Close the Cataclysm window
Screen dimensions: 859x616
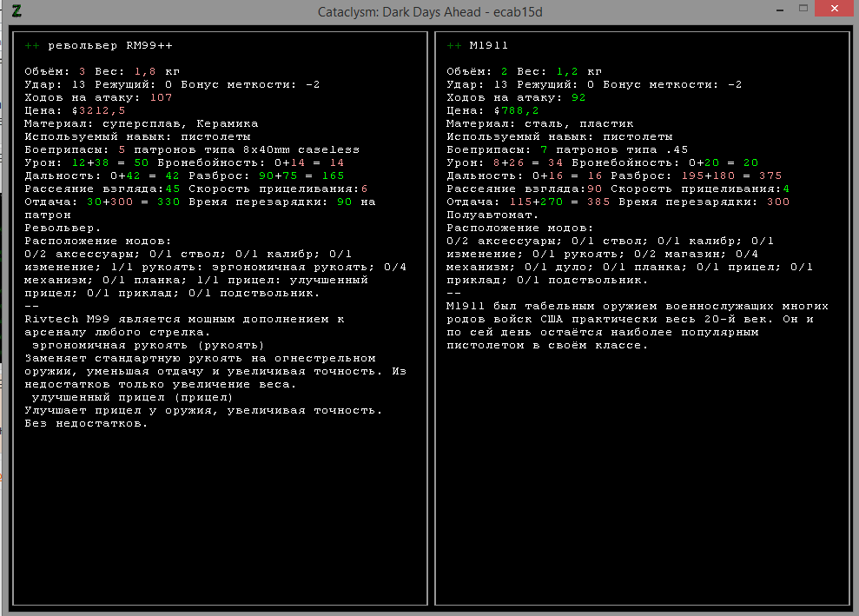(835, 8)
